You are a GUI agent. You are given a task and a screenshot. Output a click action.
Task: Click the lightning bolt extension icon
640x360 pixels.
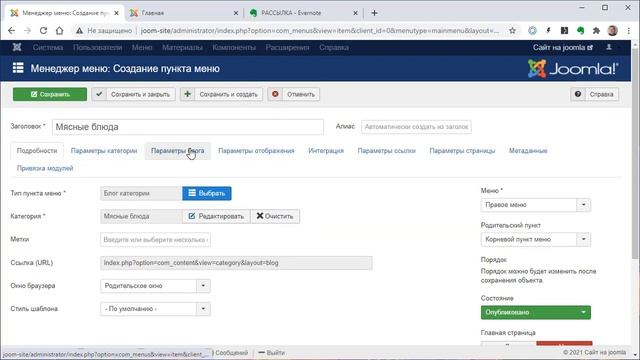coord(549,31)
